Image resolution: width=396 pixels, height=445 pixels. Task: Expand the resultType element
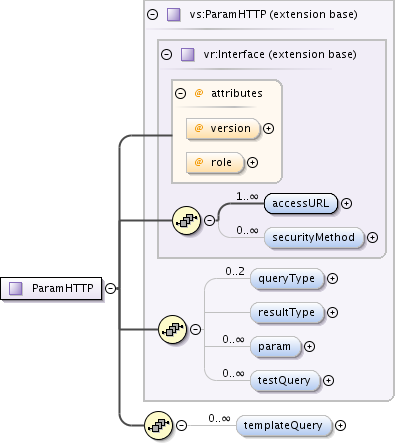(332, 312)
